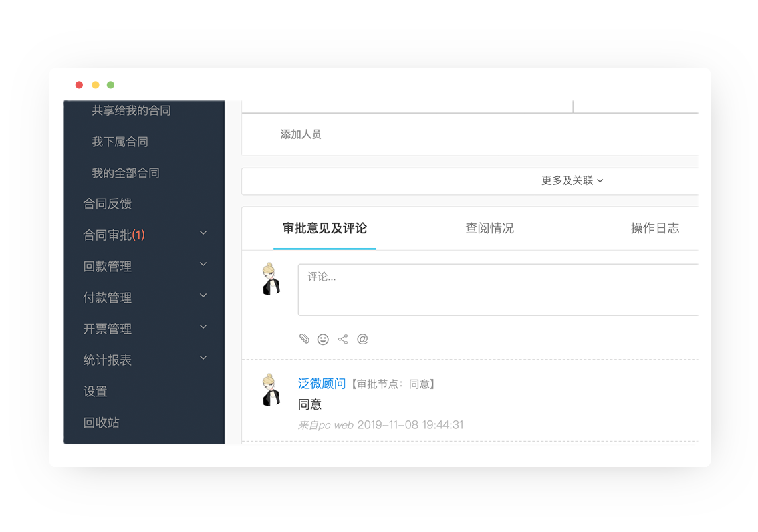This screenshot has height=532, width=758.
Task: Click the yellow minimize window dot
Action: click(x=96, y=85)
